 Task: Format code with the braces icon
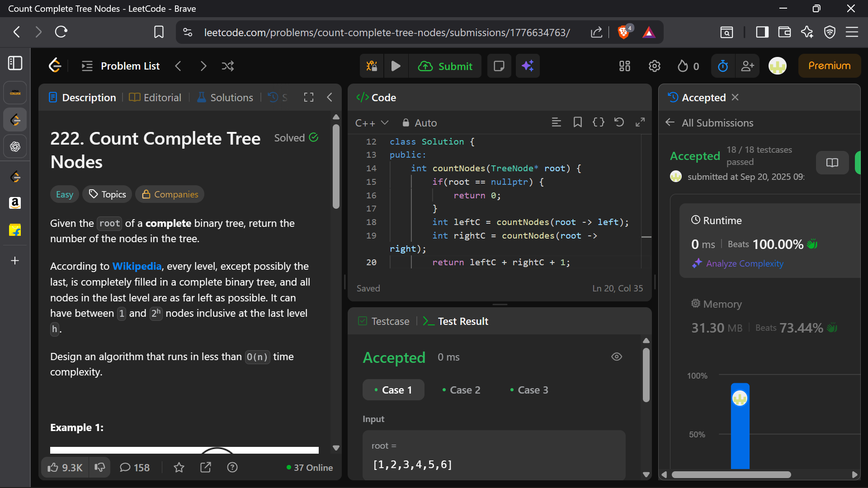(x=598, y=122)
